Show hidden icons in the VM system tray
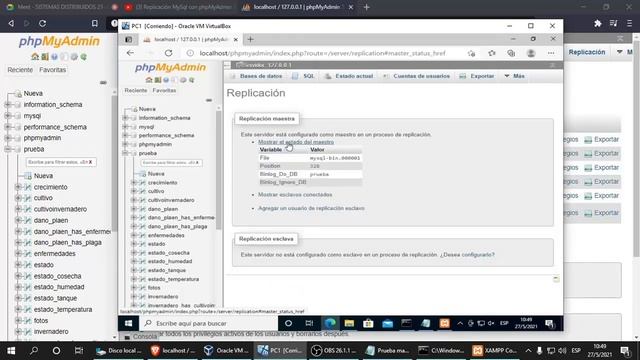 point(460,323)
